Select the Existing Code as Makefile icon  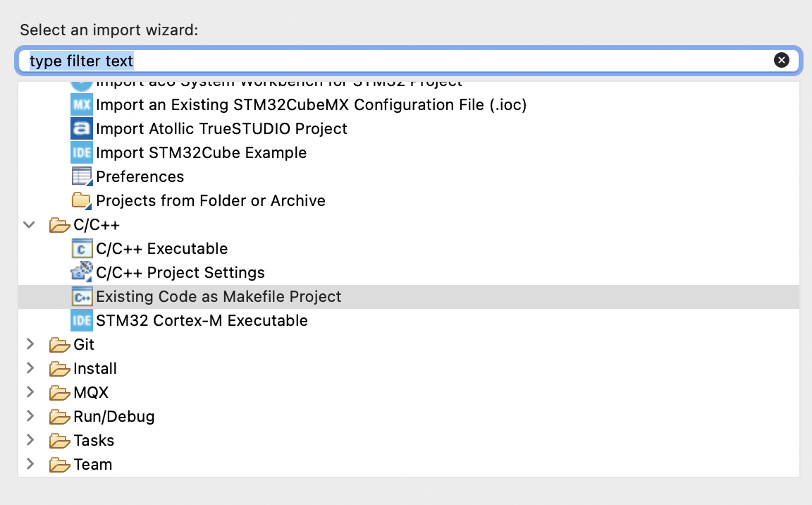[81, 296]
